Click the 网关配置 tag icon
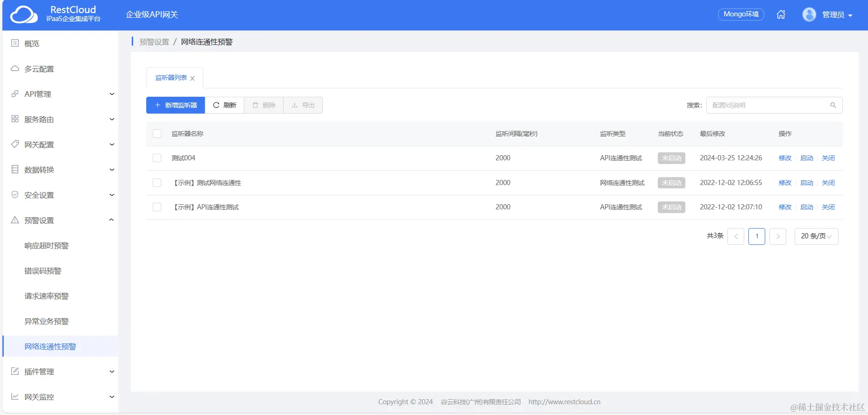This screenshot has width=868, height=415. tap(15, 144)
